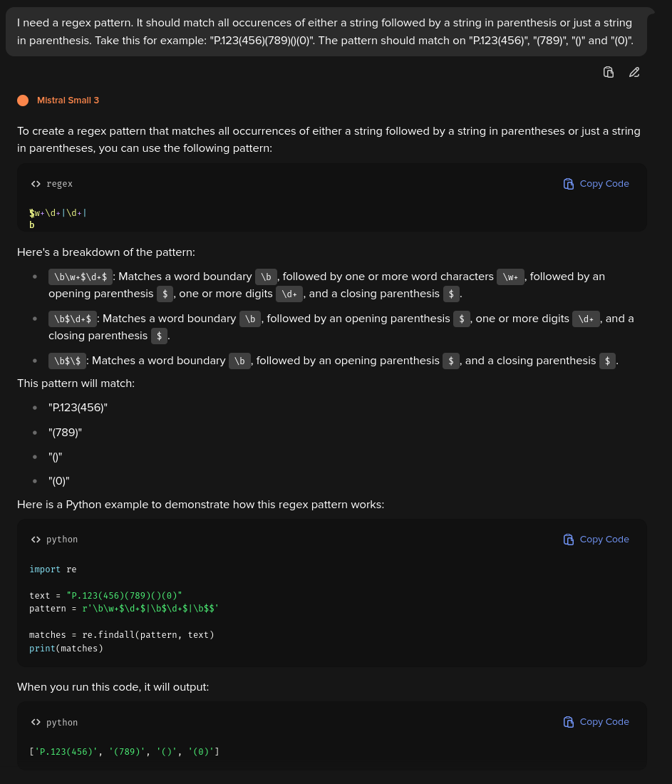Click the import re code line
Screen dimensions: 672x784
53,569
